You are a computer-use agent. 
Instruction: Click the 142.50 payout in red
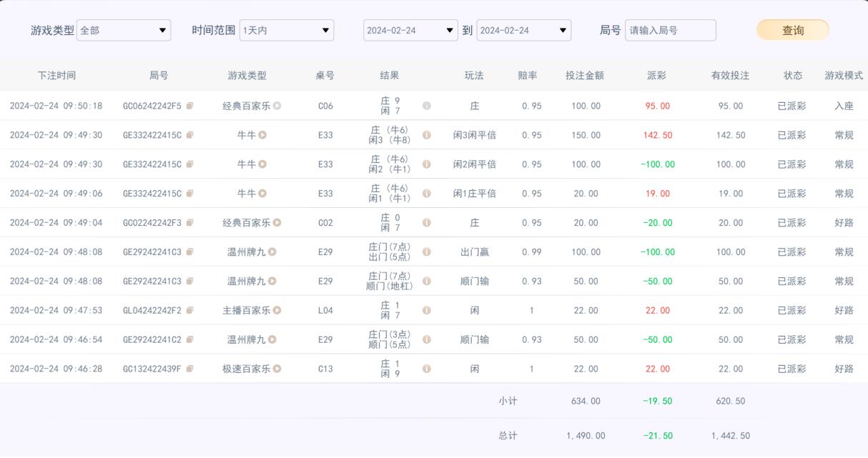click(657, 135)
